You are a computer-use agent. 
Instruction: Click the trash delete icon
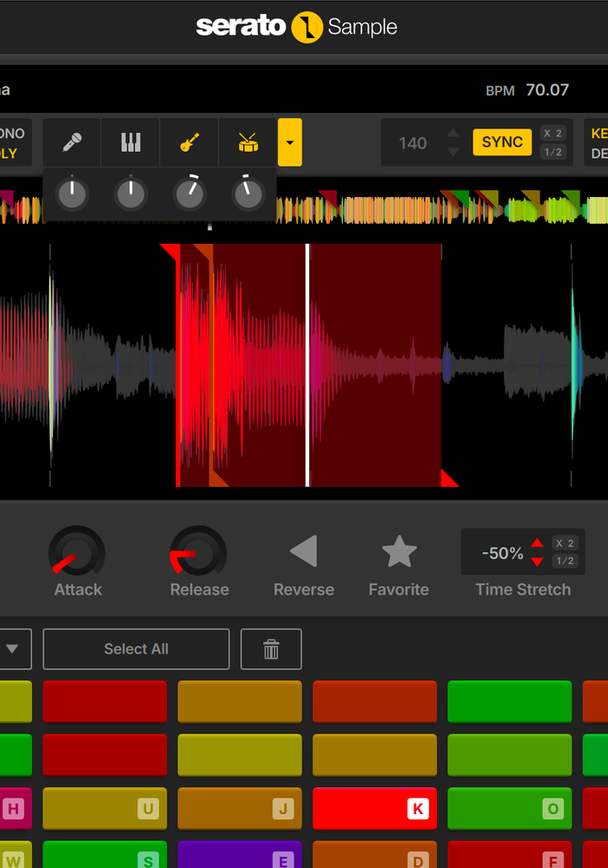point(271,649)
